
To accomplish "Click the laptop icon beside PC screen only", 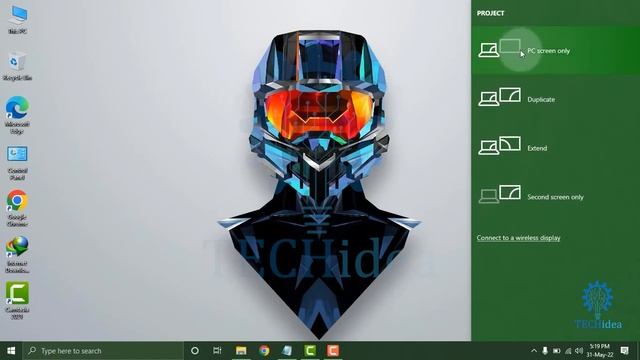I will (x=489, y=50).
